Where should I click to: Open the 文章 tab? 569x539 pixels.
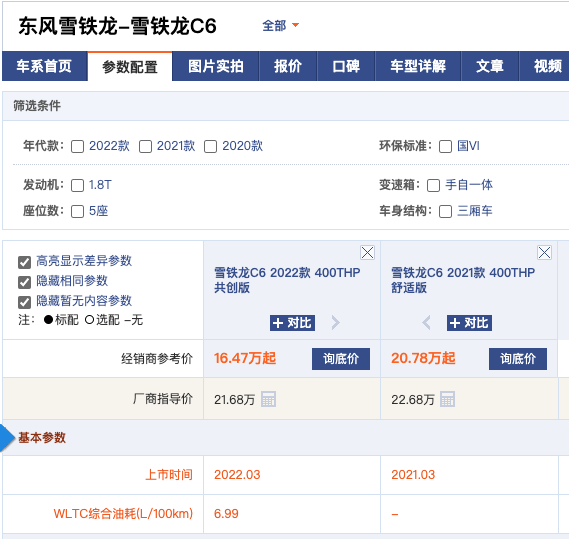click(x=490, y=66)
